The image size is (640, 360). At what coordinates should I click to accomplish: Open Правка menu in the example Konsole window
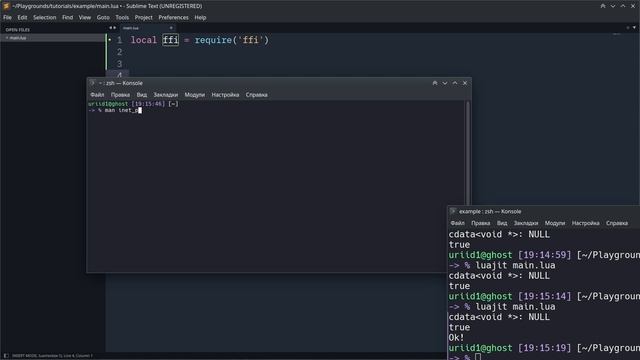click(480, 223)
